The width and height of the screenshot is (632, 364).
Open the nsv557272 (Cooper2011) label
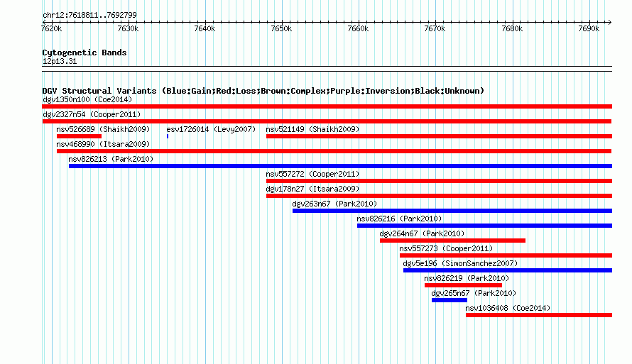click(312, 174)
